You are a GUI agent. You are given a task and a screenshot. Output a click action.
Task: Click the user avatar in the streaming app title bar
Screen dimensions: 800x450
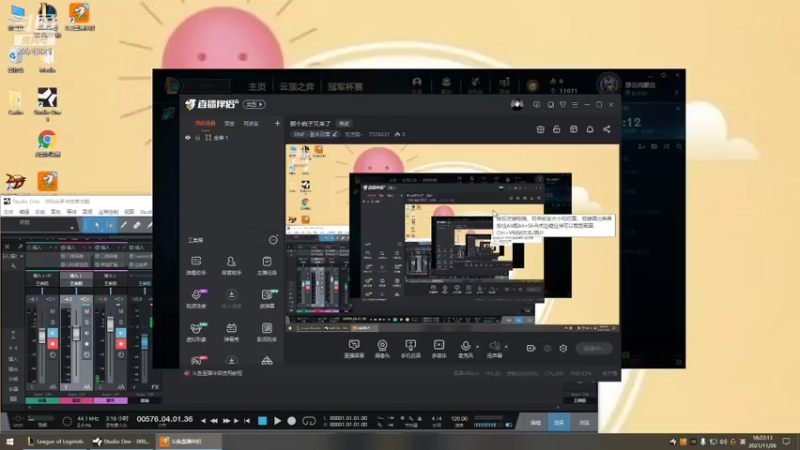pos(516,105)
